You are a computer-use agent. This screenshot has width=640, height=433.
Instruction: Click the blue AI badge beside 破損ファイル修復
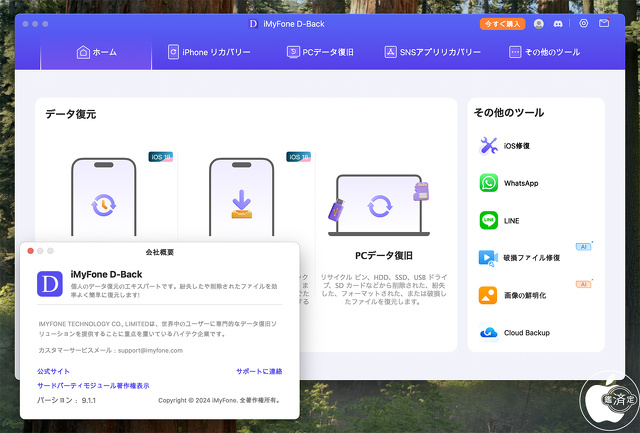pyautogui.click(x=584, y=246)
